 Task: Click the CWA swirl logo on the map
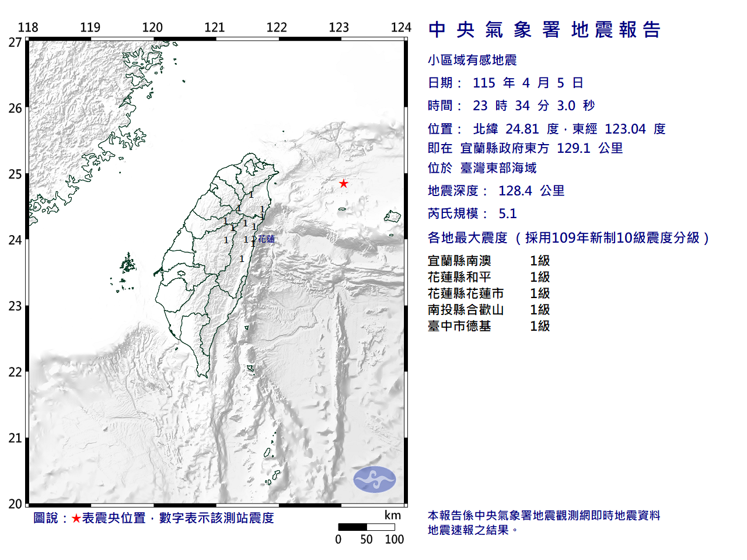374,479
